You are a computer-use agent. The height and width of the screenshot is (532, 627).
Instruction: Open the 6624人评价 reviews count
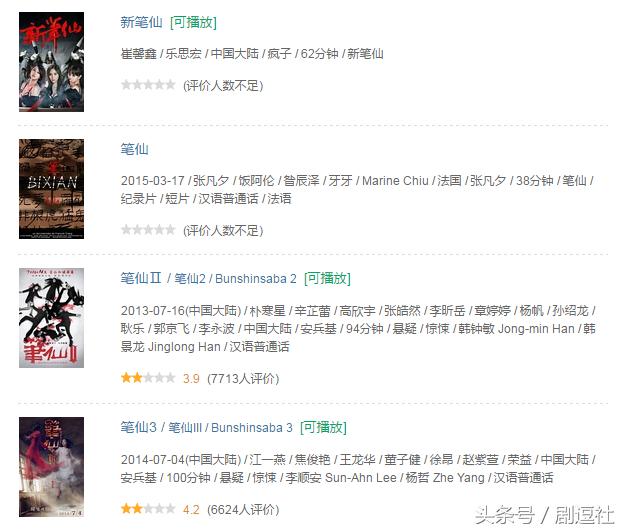[x=243, y=510]
